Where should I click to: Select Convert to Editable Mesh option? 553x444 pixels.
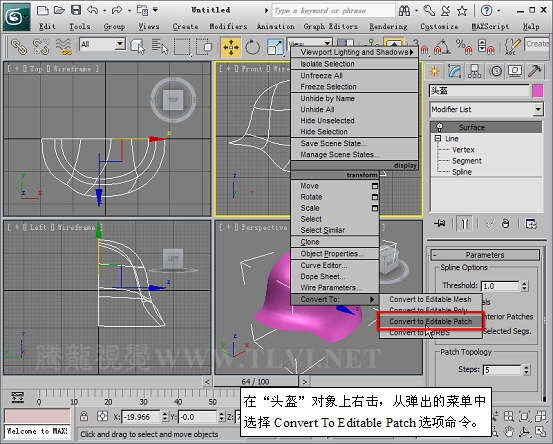pos(430,299)
